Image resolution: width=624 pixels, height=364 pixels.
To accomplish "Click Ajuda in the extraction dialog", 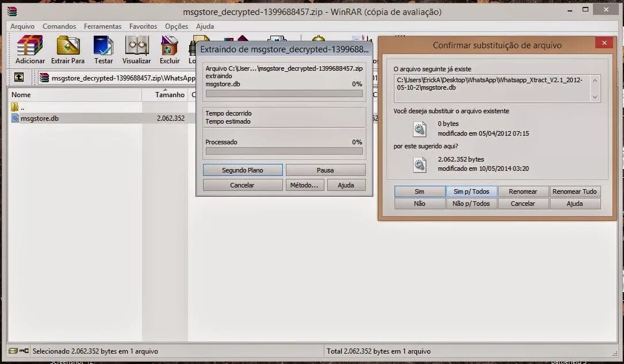I will click(x=346, y=185).
